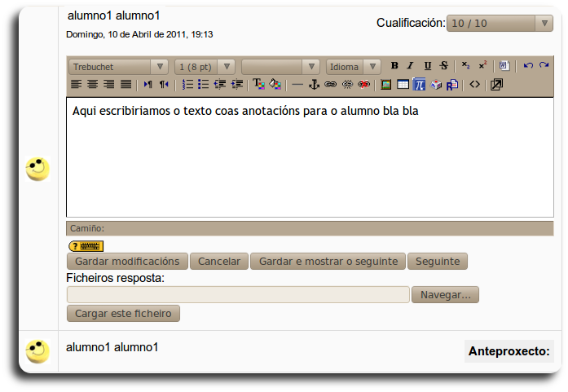568x392 pixels.
Task: Remove the link
Action: (x=347, y=85)
